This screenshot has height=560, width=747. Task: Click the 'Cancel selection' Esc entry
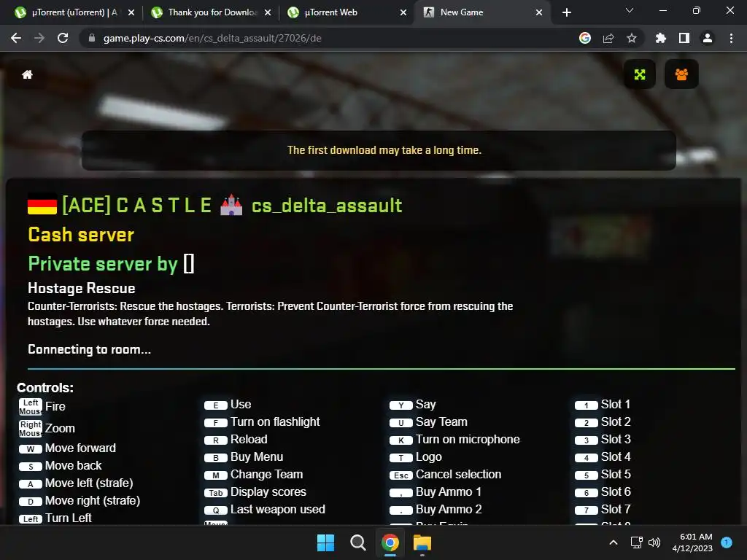pos(446,475)
